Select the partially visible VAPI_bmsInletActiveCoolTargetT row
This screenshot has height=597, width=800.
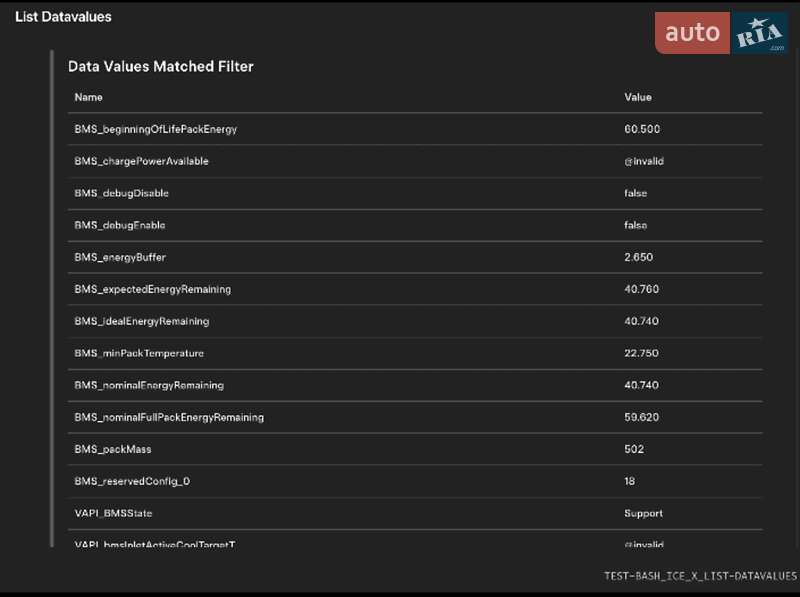point(415,541)
